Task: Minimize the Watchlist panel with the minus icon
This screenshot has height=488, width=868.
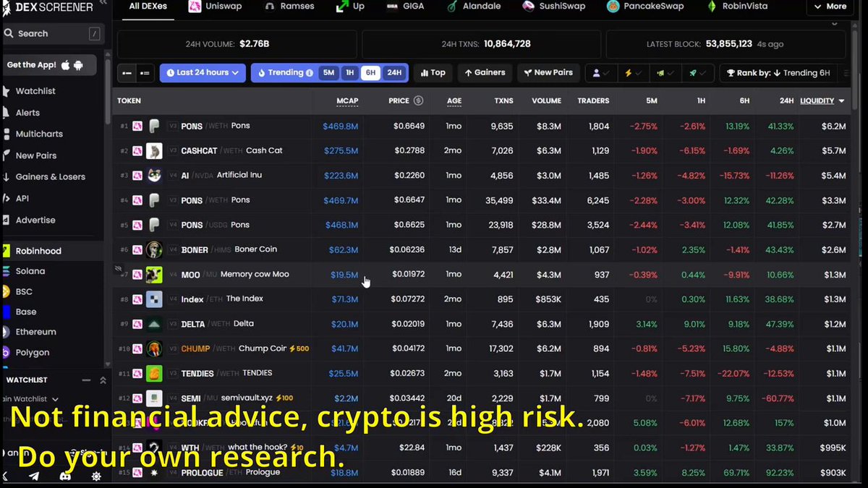Action: 87,380
